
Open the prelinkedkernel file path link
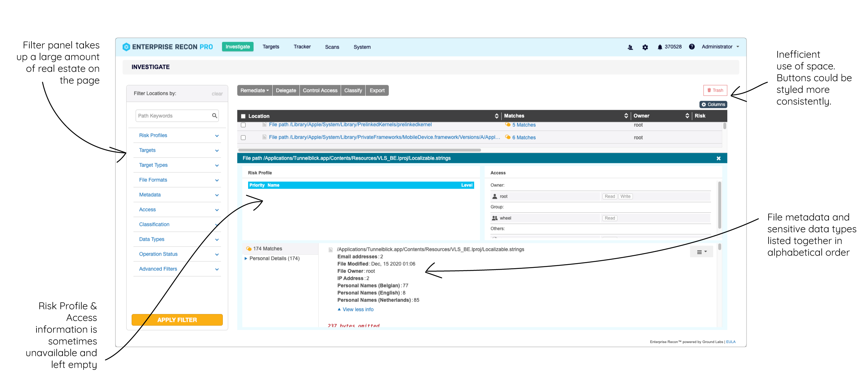point(350,125)
